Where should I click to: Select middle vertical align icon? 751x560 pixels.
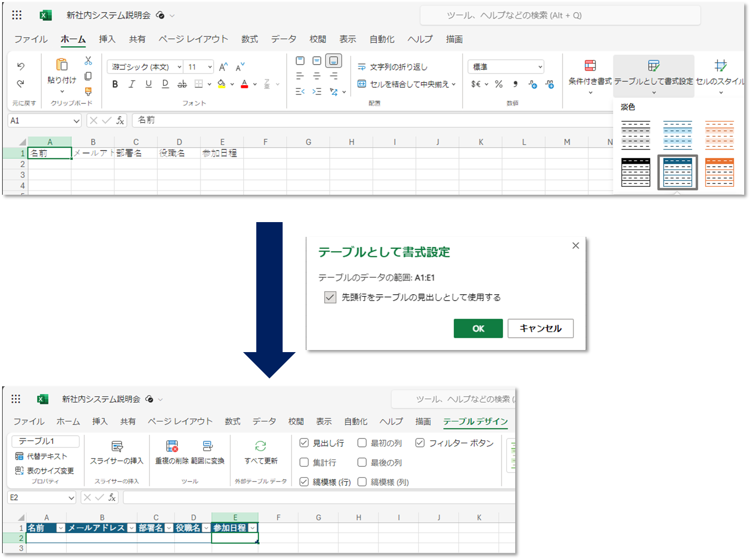[x=317, y=61]
